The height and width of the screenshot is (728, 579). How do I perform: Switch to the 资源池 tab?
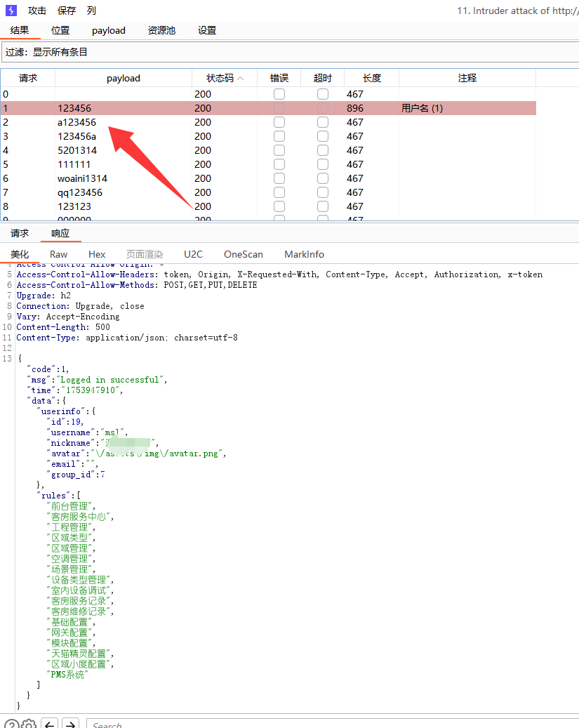coord(161,30)
